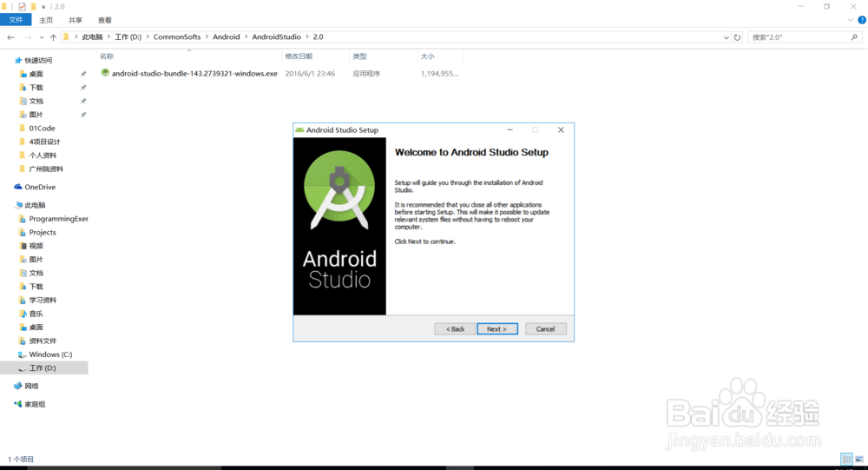Click the Back button in Setup wizard
This screenshot has width=868, height=470.
[x=455, y=328]
